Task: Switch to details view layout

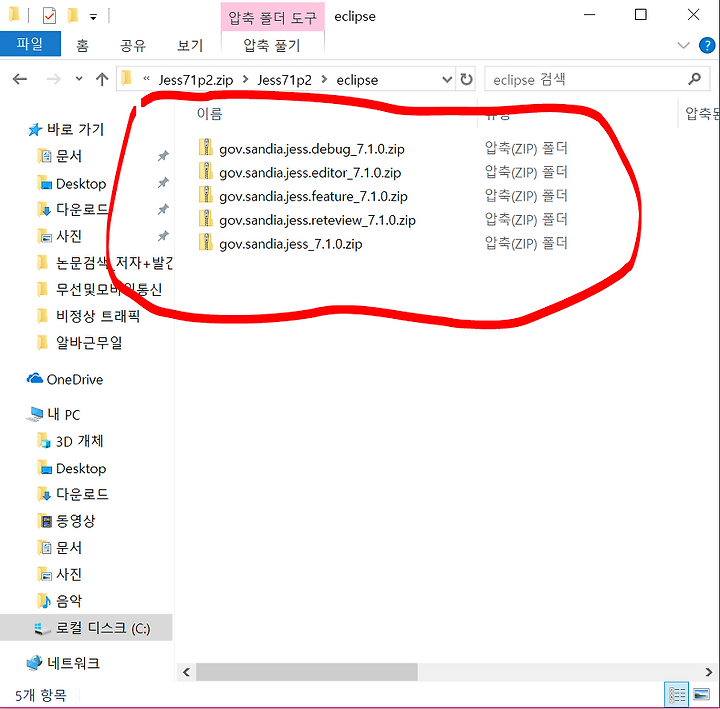Action: coord(677,694)
